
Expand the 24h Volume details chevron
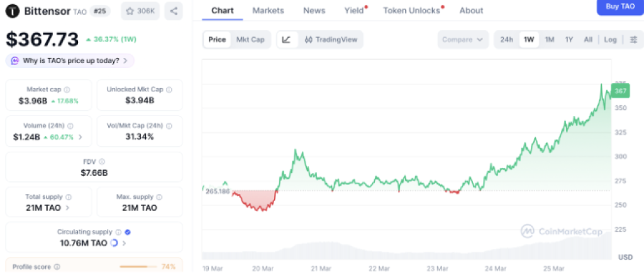[x=80, y=137]
